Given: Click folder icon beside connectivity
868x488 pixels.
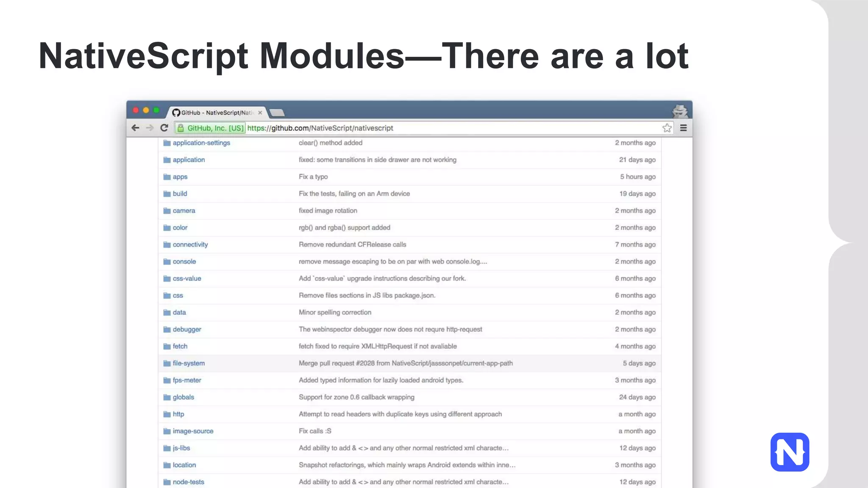Looking at the screenshot, I should (x=167, y=244).
